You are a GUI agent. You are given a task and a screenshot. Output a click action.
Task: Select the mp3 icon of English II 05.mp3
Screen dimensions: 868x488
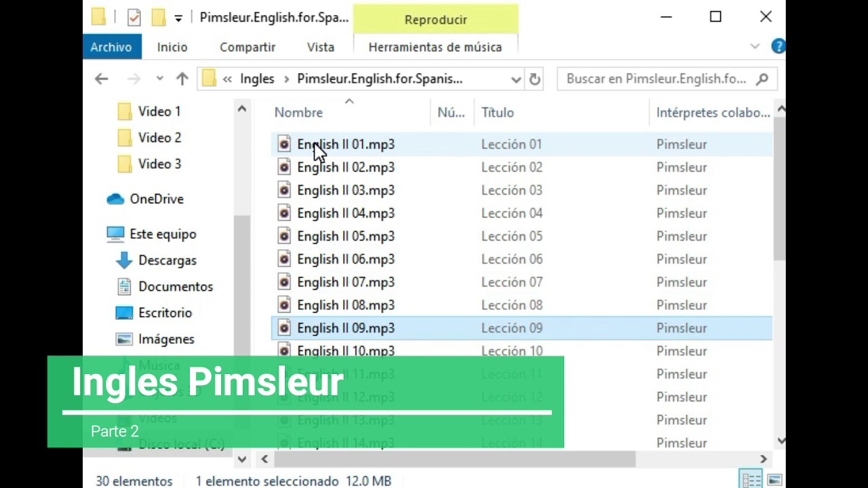284,237
